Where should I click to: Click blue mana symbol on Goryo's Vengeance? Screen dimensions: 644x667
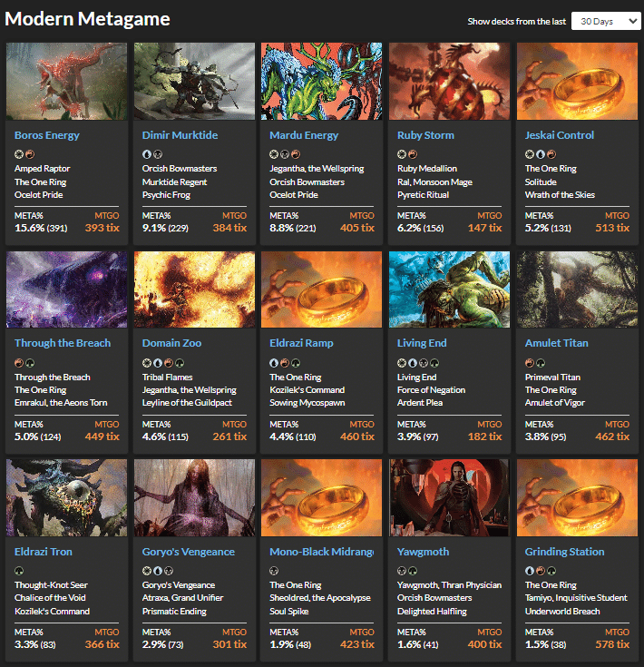tap(158, 571)
